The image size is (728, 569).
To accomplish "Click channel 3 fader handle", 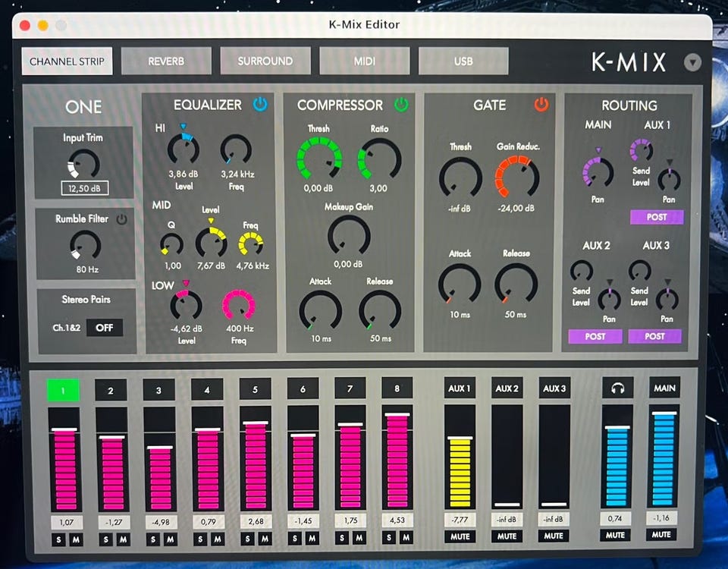I will click(x=160, y=448).
